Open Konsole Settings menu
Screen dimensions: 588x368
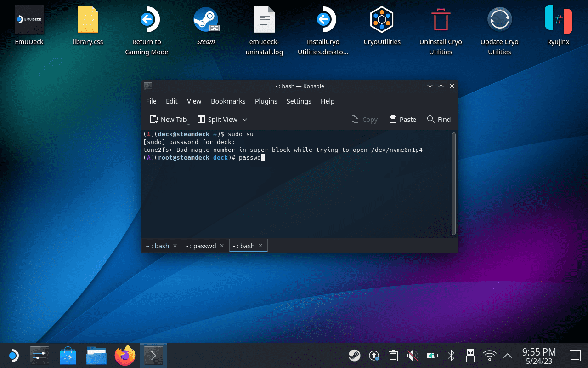coord(299,101)
